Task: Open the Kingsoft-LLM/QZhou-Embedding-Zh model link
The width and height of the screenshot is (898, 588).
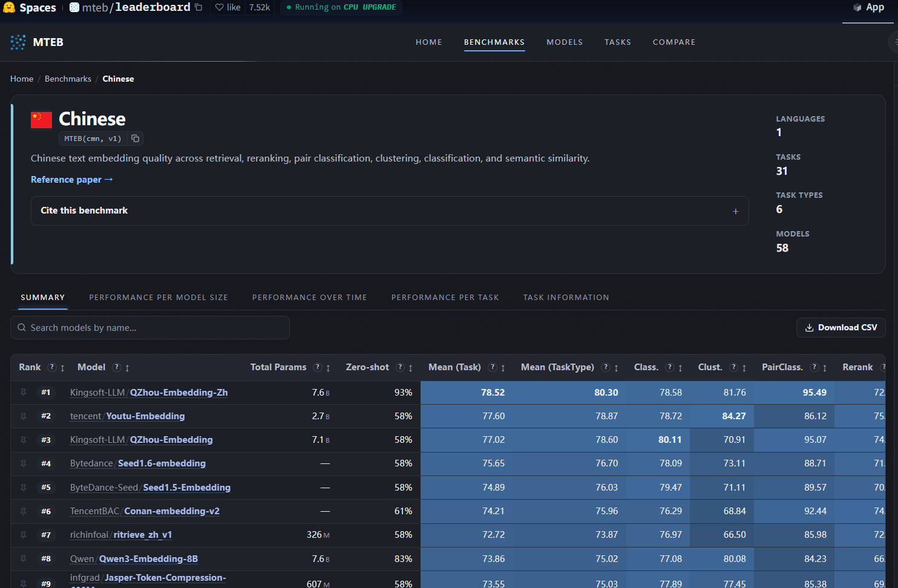Action: 149,393
